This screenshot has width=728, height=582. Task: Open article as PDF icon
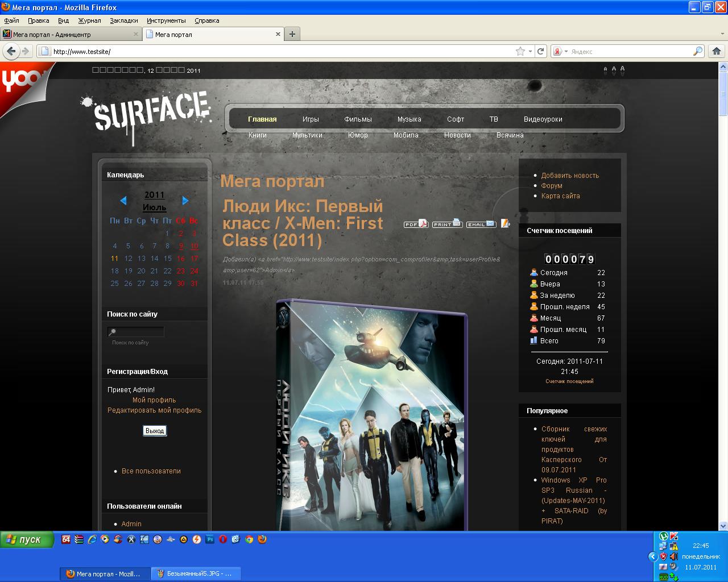tap(416, 223)
